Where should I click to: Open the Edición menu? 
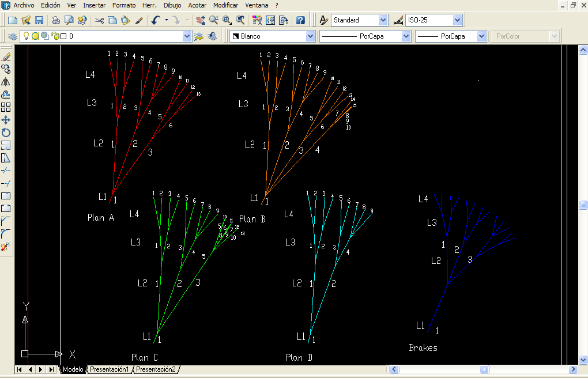point(51,5)
